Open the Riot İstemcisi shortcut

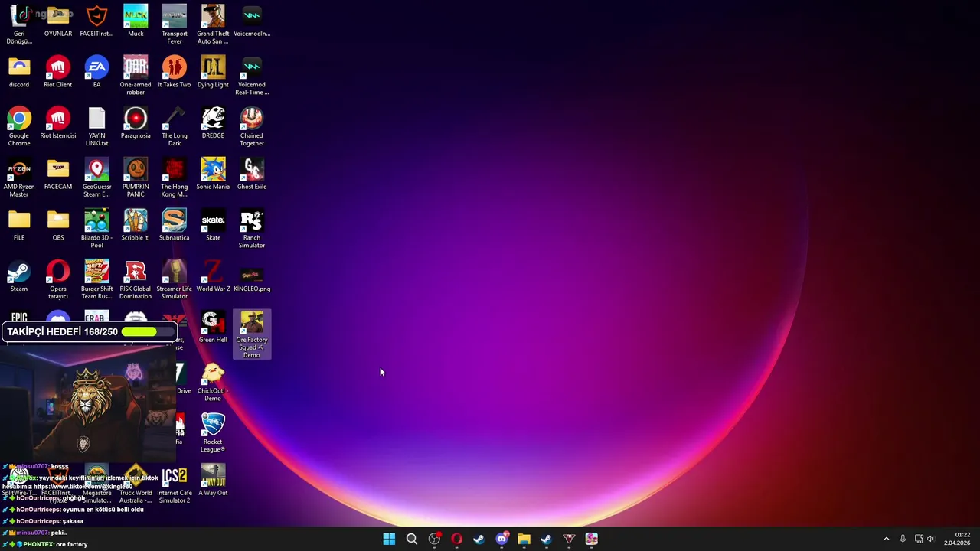click(57, 124)
